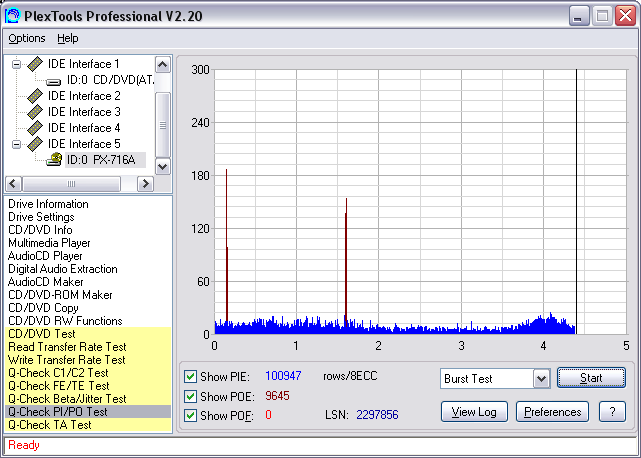Open Multimedia Player
Screen dimensions: 641x458
pos(49,243)
